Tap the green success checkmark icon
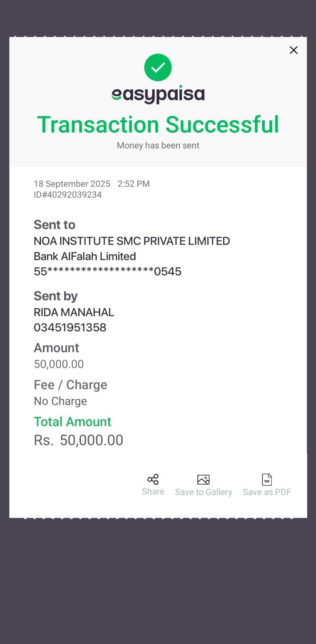 click(158, 67)
